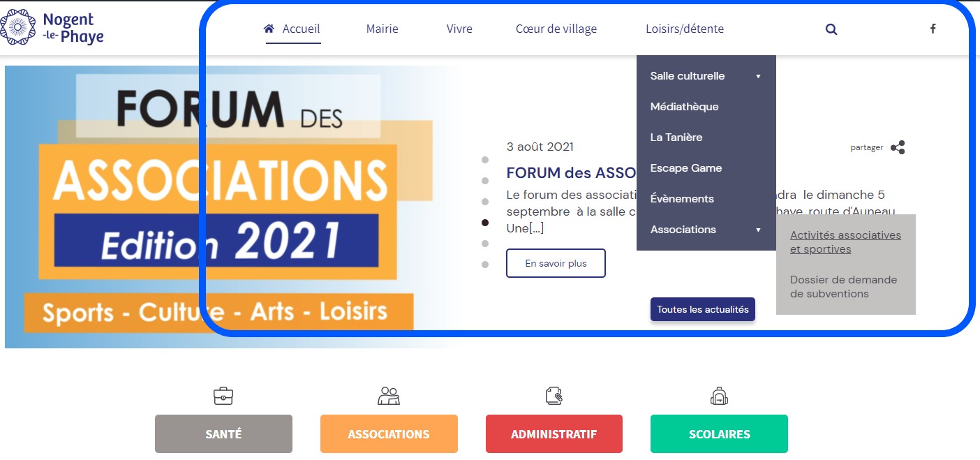Click the orange ASSOCIATIONS button
This screenshot has width=980, height=460.
[x=389, y=434]
